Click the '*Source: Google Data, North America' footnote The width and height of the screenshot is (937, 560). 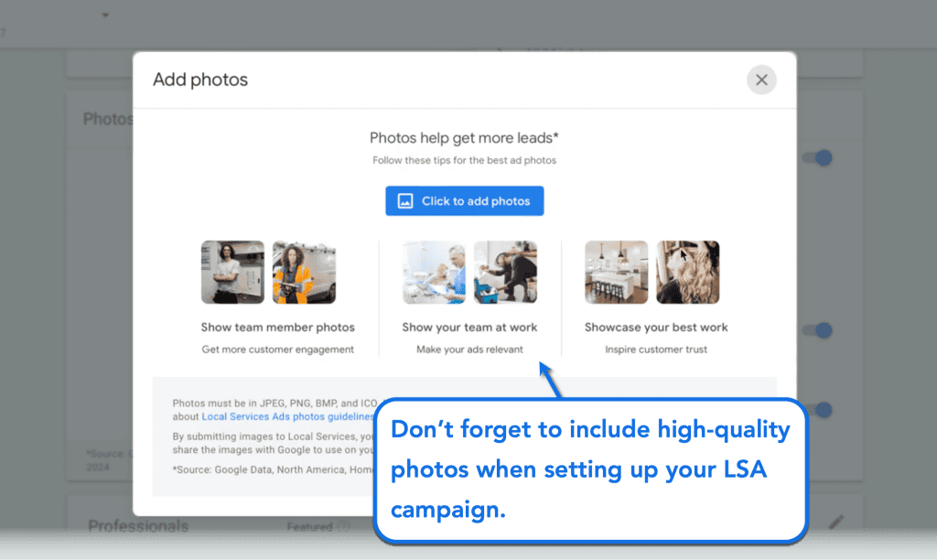pyautogui.click(x=273, y=469)
